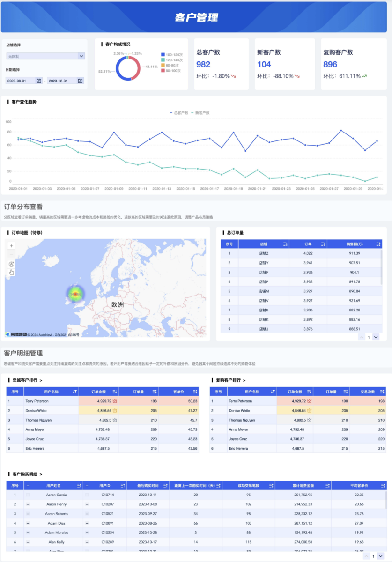The height and width of the screenshot is (562, 392).
Task: Click the end date field 2023-12-31
Action: (65, 81)
